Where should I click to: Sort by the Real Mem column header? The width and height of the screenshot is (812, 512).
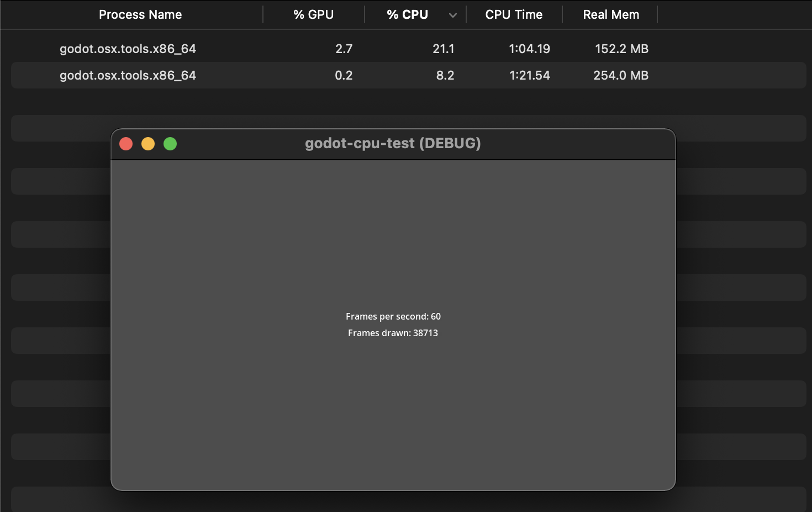[x=610, y=14]
